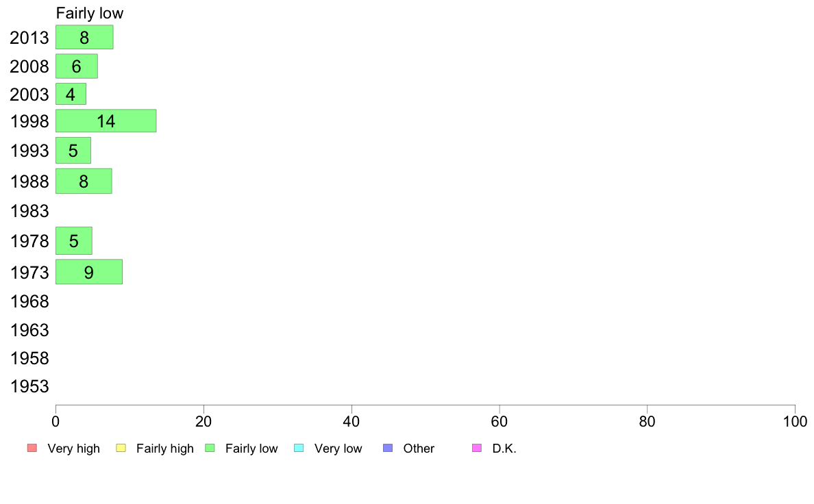Click the cyan Very low legend swatch
Screen dimensions: 814x504
299,448
